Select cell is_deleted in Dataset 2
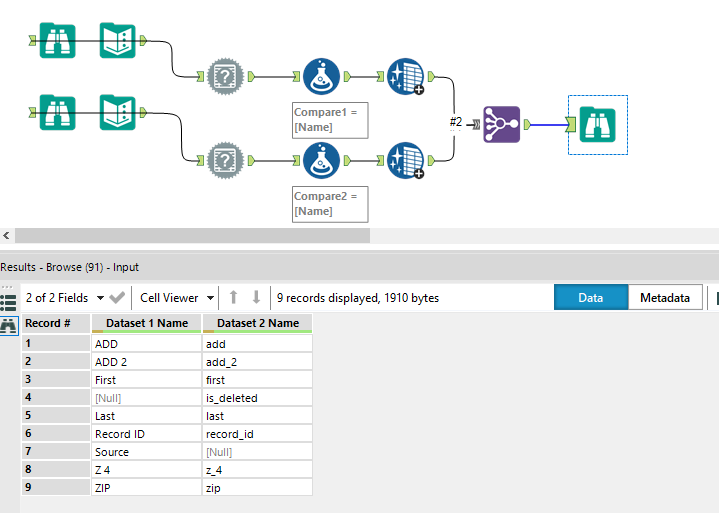 point(258,397)
